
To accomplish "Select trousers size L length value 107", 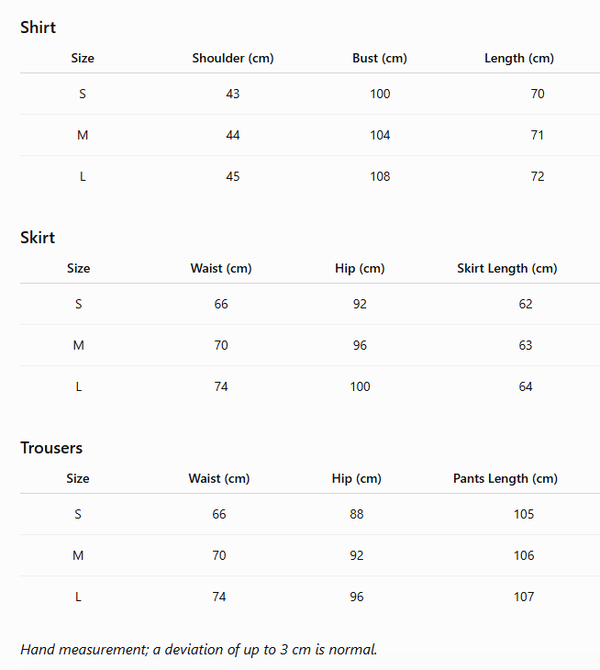I will pyautogui.click(x=524, y=597).
